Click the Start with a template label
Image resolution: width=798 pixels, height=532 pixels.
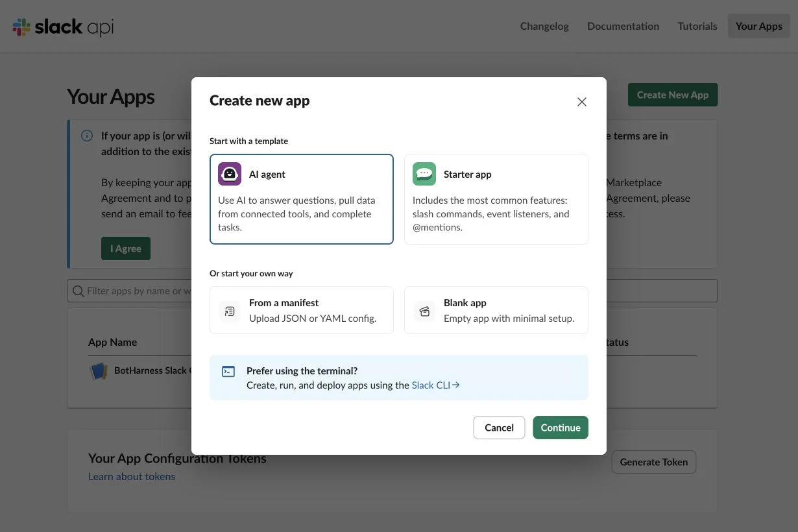point(248,141)
